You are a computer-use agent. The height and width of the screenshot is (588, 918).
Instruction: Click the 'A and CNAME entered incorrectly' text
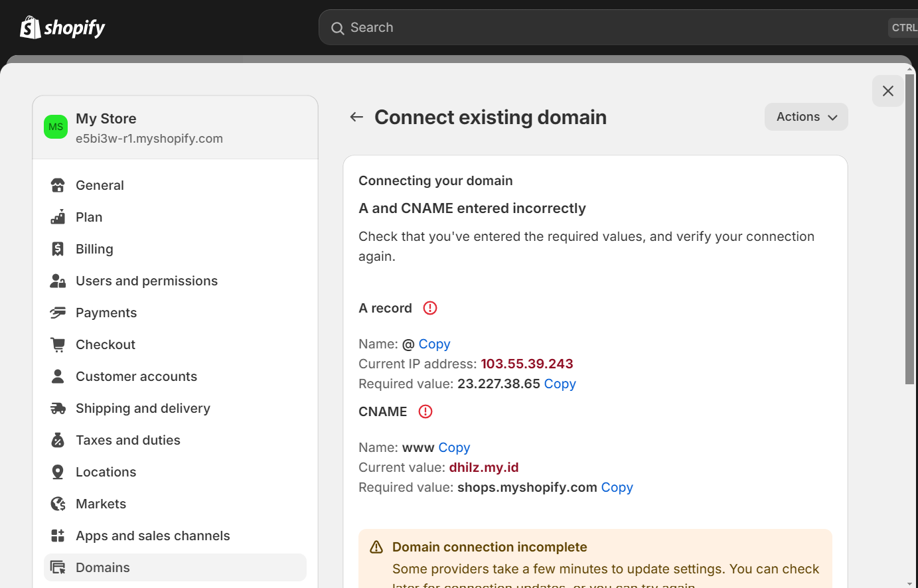472,208
